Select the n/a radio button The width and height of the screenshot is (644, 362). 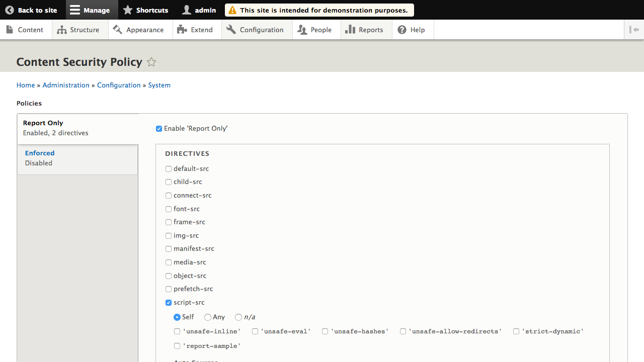point(238,317)
